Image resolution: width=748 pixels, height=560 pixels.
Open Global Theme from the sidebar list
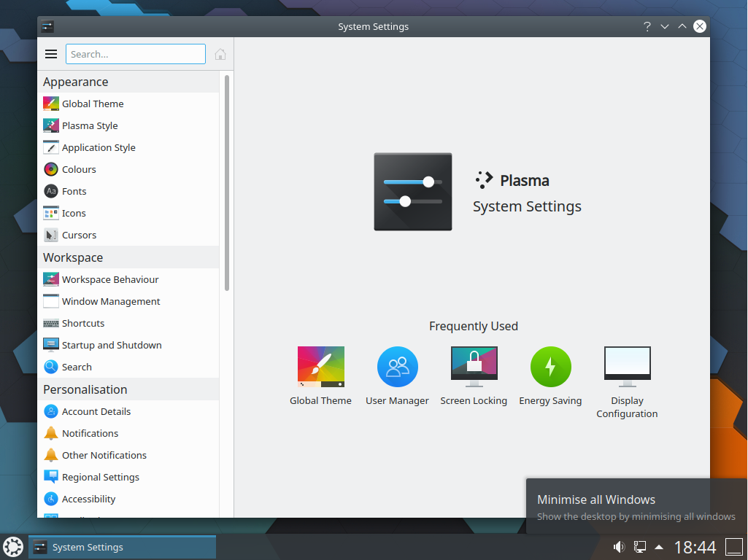click(x=128, y=104)
